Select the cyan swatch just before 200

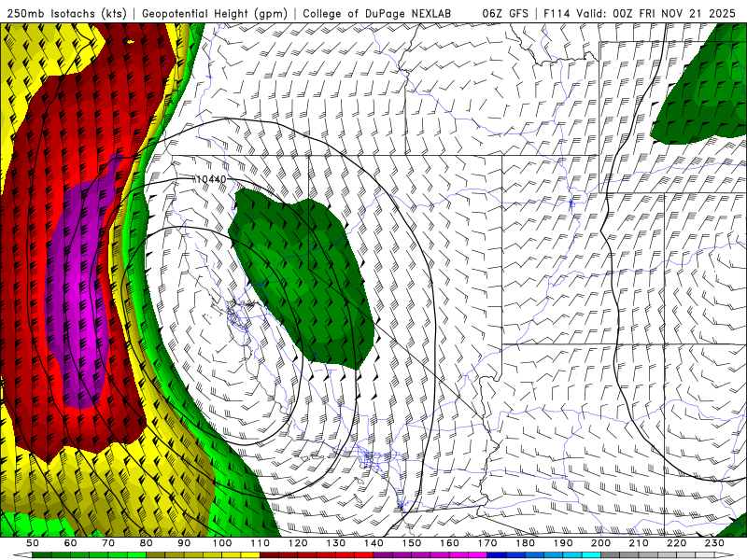pos(591,555)
